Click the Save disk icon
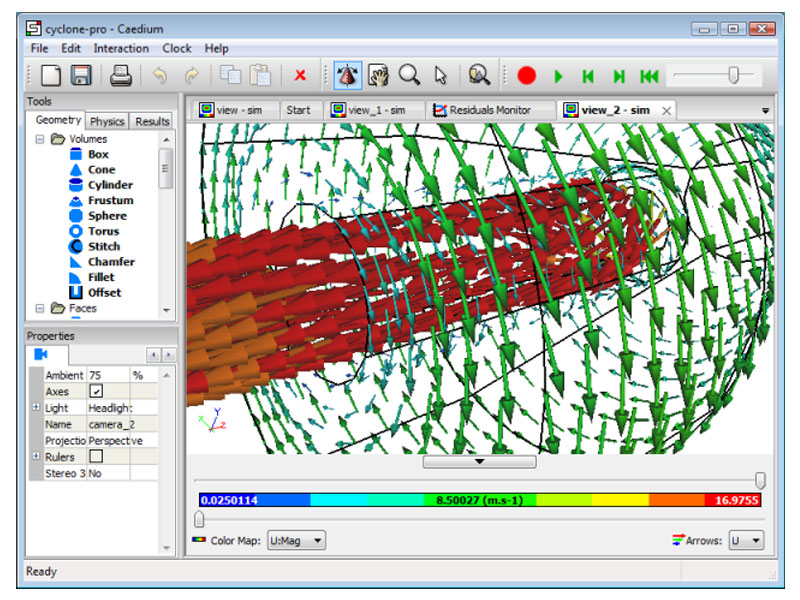 tap(81, 75)
